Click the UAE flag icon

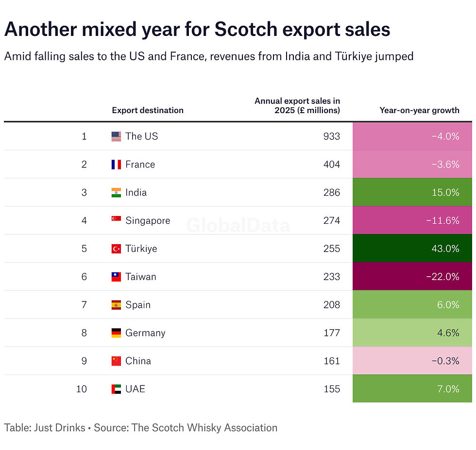[116, 389]
